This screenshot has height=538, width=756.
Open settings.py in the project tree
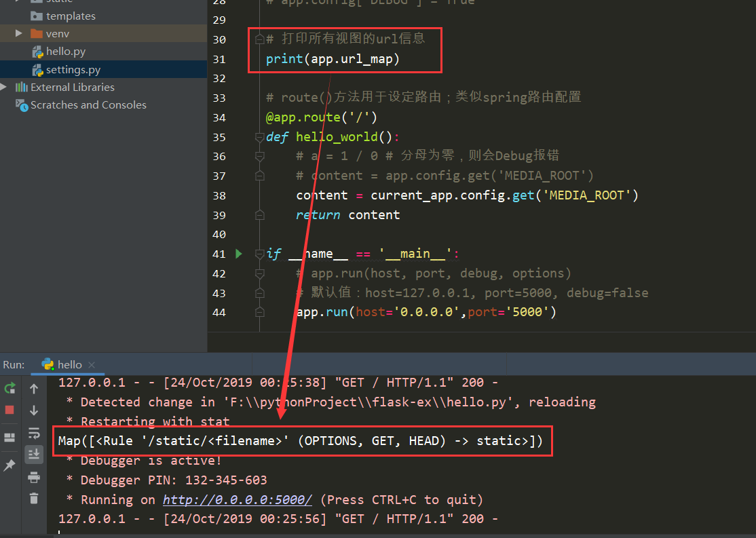click(73, 70)
